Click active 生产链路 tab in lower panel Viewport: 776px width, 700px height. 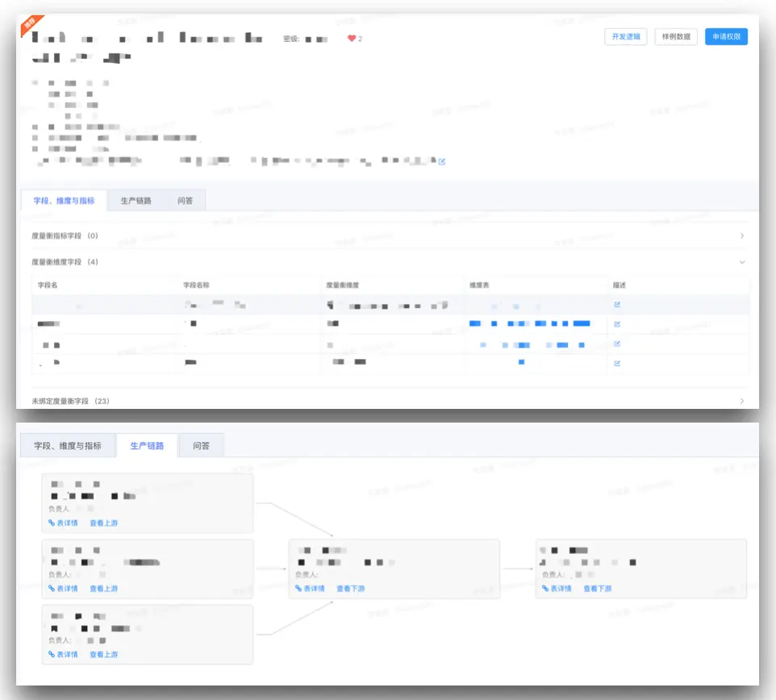[147, 446]
